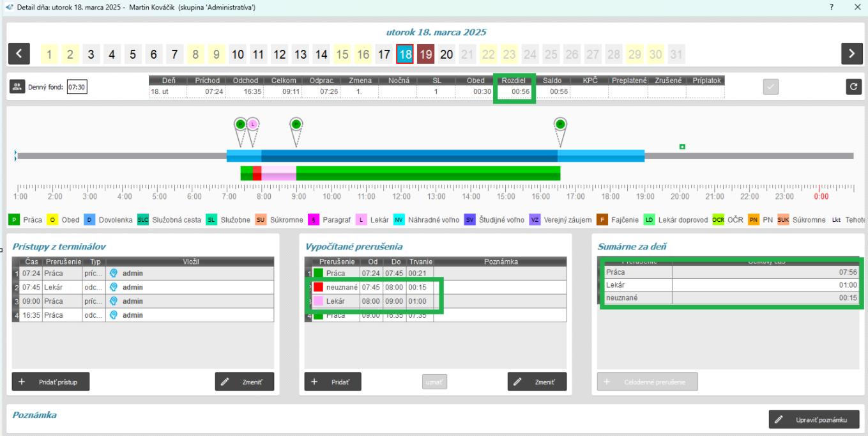This screenshot has height=436, width=868.
Task: Toggle the greyed checkmark confirm box
Action: pos(771,88)
